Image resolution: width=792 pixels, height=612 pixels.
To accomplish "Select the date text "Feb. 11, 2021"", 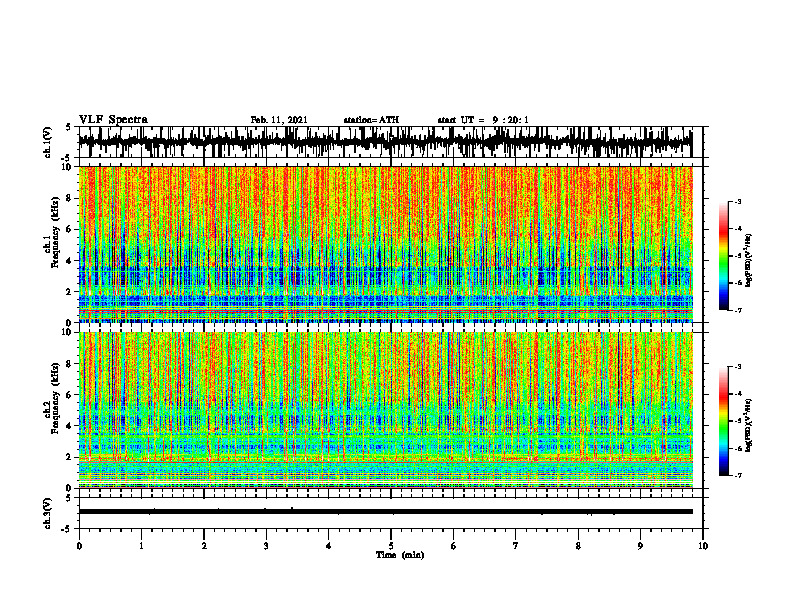I will coord(279,120).
